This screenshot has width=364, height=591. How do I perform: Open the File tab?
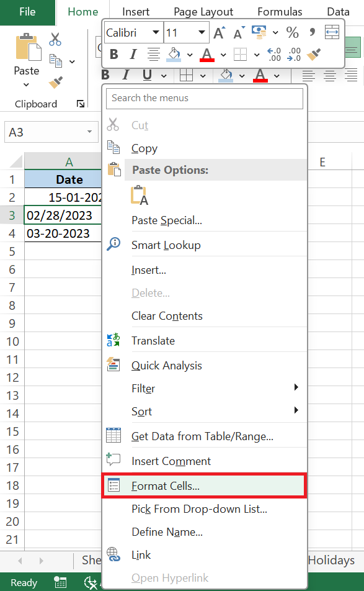tap(27, 12)
